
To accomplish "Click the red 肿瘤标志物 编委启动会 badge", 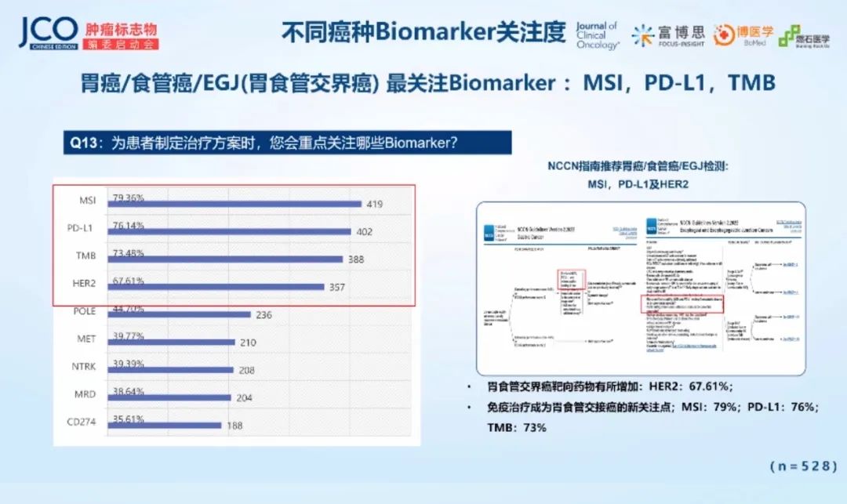I will (x=121, y=36).
